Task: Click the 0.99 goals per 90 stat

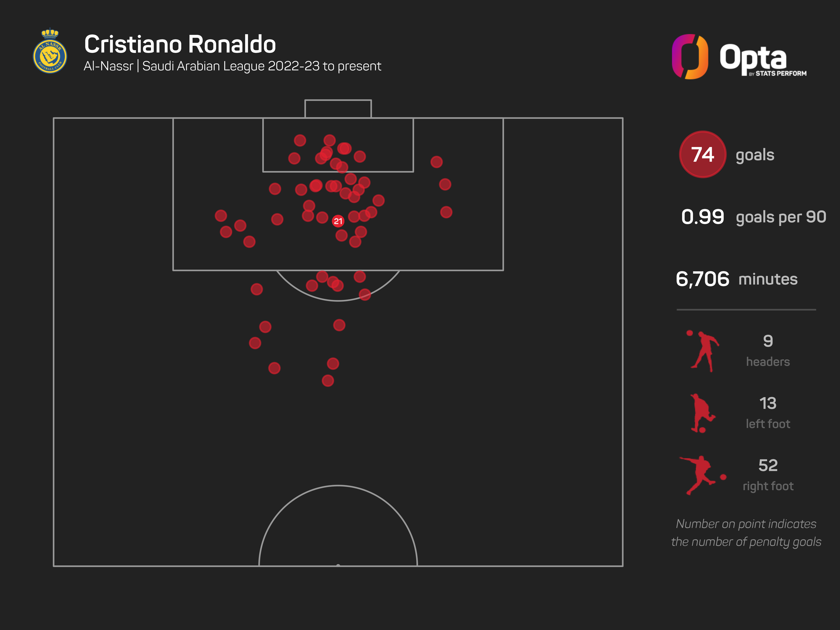Action: click(x=753, y=217)
